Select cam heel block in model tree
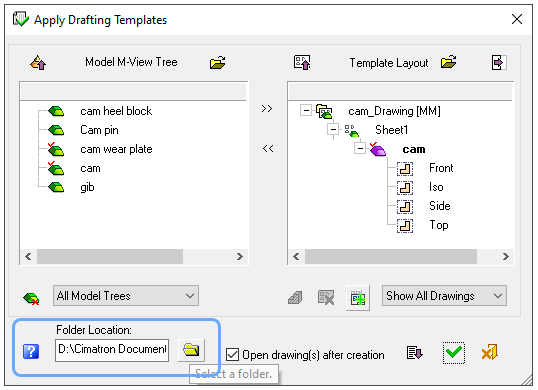Image resolution: width=538 pixels, height=390 pixels. (116, 111)
